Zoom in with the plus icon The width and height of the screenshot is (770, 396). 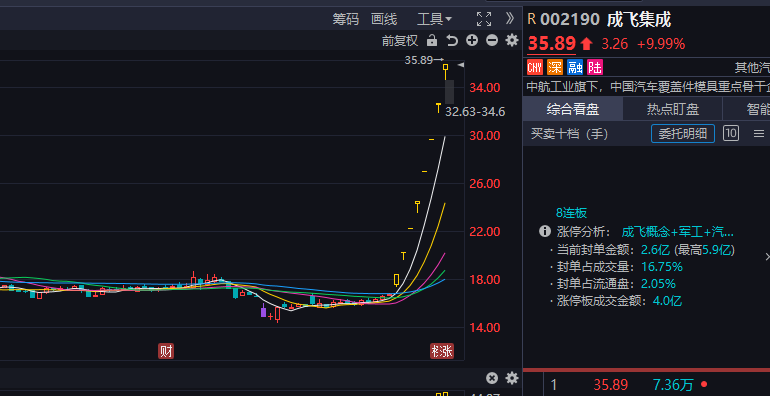point(472,40)
